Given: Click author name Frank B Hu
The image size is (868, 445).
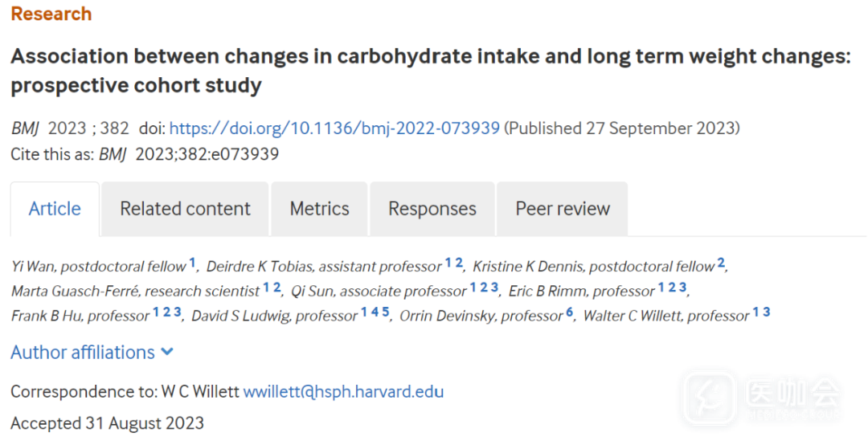Looking at the screenshot, I should click(47, 316).
